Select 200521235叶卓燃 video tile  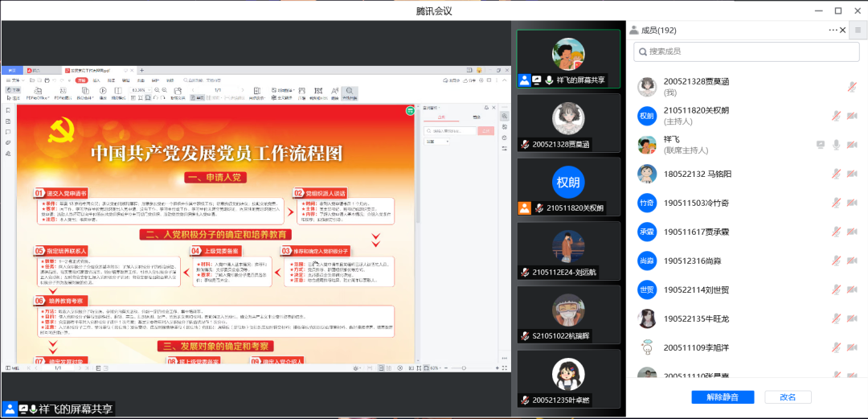568,379
